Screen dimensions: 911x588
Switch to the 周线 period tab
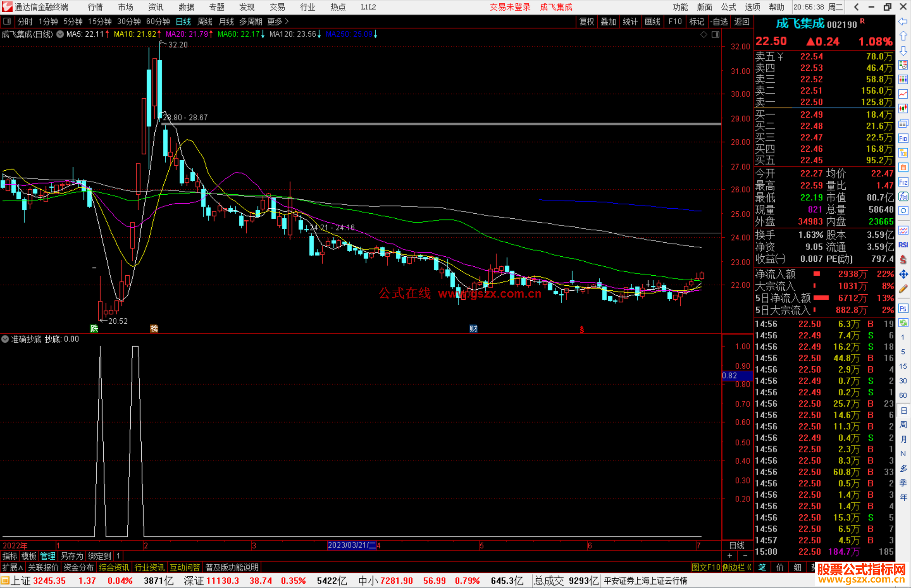tap(205, 21)
